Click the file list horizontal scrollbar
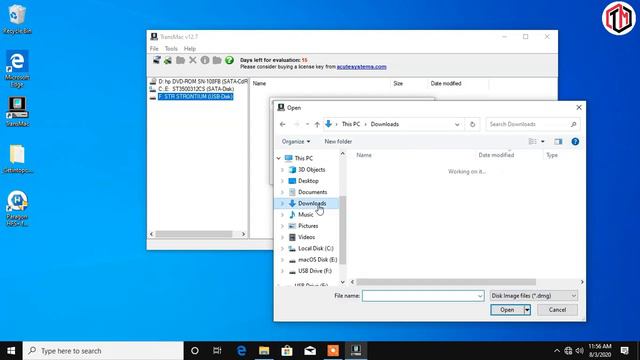The width and height of the screenshot is (640, 360). [446, 282]
